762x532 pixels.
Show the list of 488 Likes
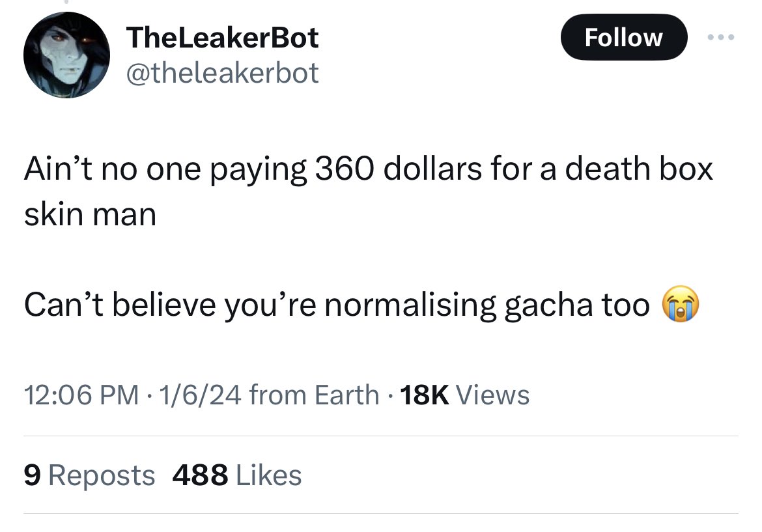point(237,475)
